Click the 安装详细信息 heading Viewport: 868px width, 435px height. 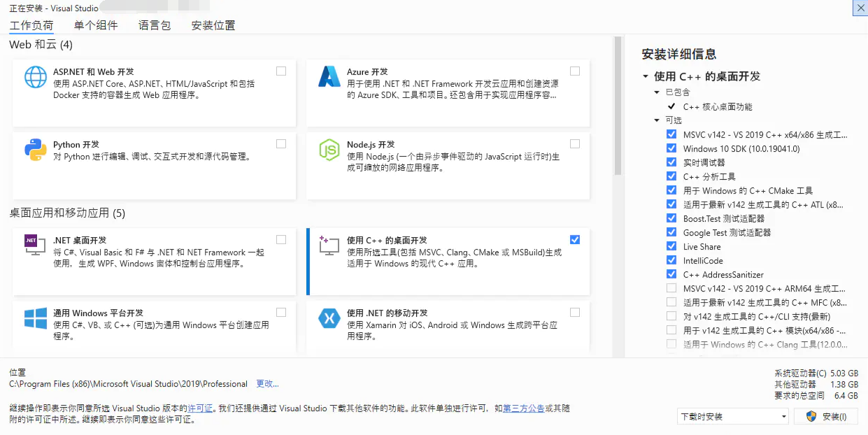click(x=678, y=55)
